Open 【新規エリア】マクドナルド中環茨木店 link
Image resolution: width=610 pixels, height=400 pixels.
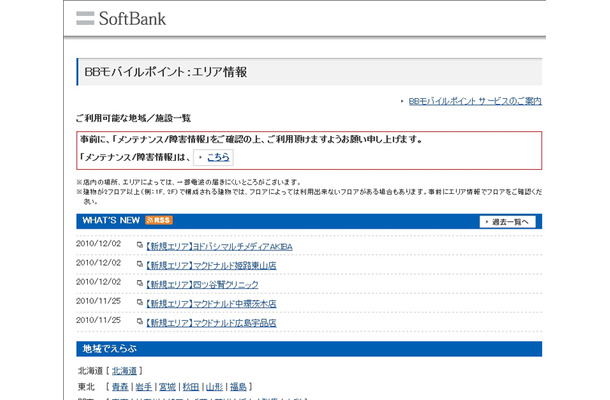pyautogui.click(x=211, y=304)
